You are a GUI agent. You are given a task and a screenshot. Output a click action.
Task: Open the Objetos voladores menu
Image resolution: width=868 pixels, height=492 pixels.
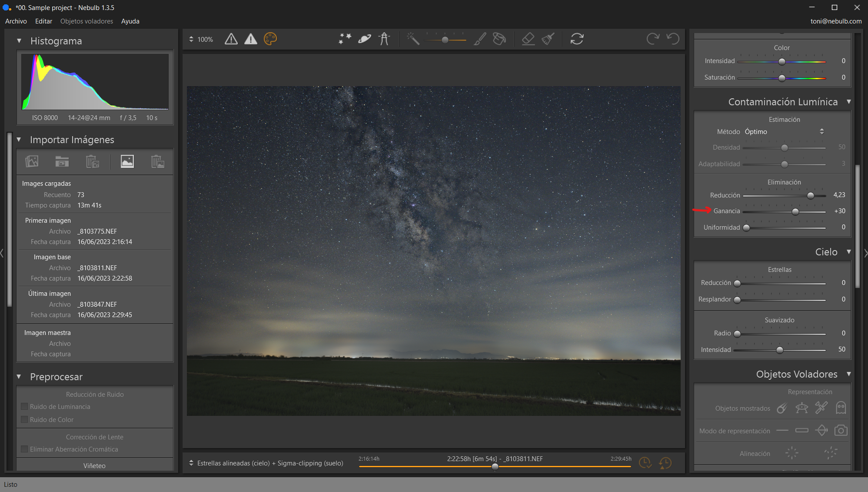pos(86,21)
